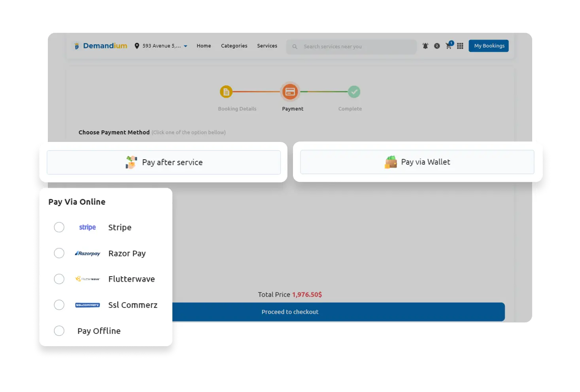Click the search magnifier icon
This screenshot has width=580, height=392.
pos(295,47)
